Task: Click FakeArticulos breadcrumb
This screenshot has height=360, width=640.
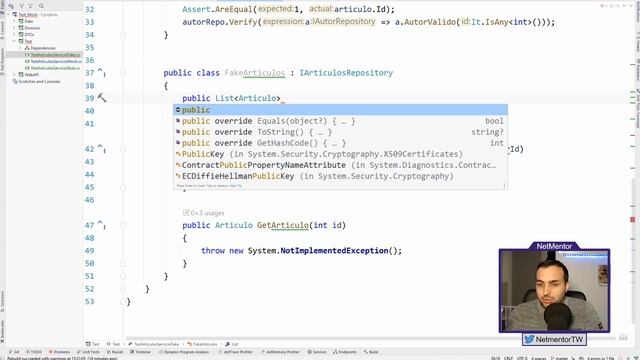Action: click(x=202, y=344)
